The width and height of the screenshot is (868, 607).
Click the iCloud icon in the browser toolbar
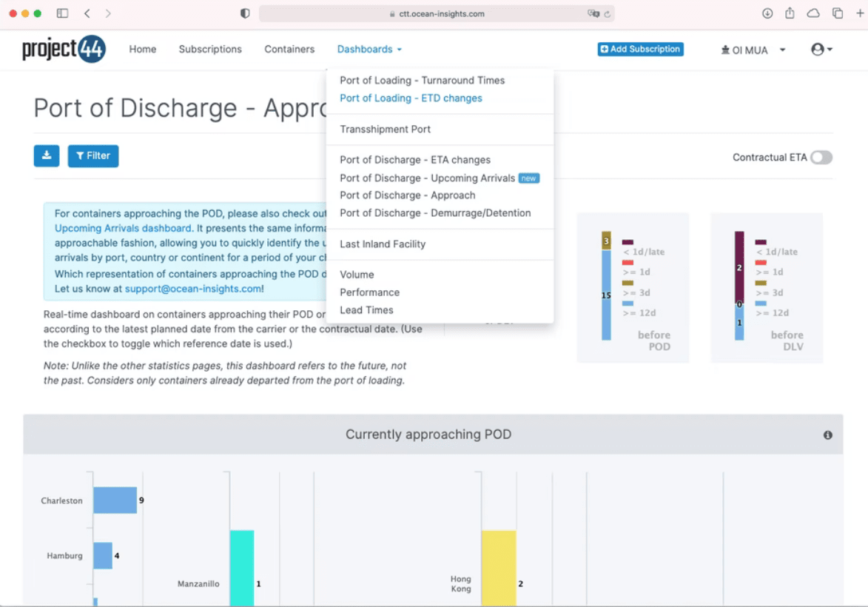pos(813,13)
